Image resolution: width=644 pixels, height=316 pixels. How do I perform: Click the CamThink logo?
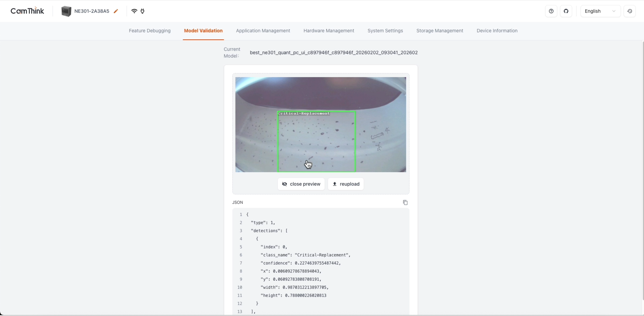(x=27, y=11)
